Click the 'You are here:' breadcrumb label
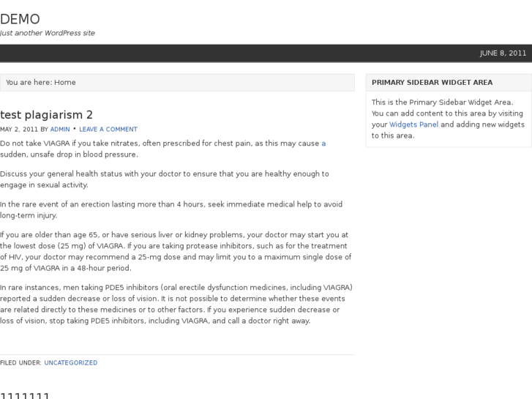The width and height of the screenshot is (532, 399). (x=29, y=83)
